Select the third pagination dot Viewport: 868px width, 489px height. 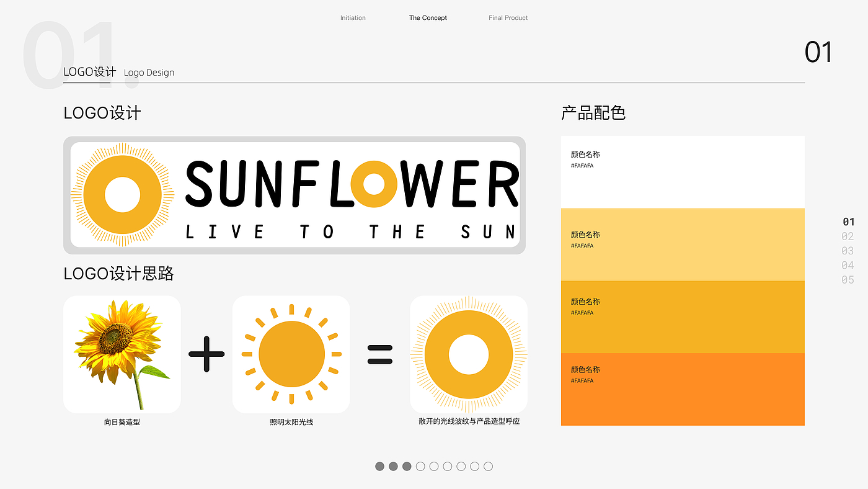[x=407, y=466]
